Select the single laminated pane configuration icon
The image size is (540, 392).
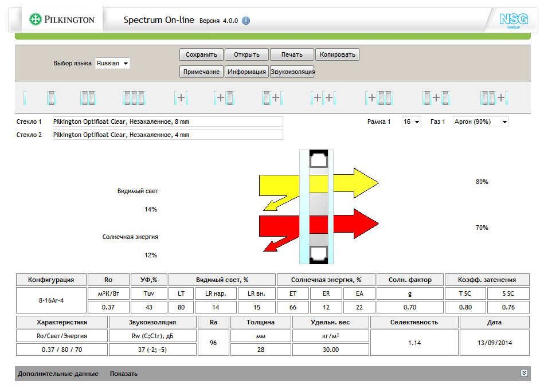pos(52,98)
